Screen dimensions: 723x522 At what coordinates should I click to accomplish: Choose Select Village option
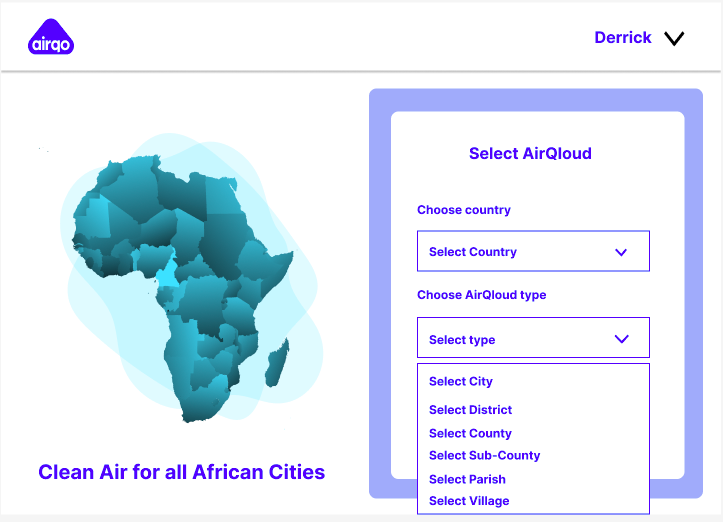coord(469,501)
